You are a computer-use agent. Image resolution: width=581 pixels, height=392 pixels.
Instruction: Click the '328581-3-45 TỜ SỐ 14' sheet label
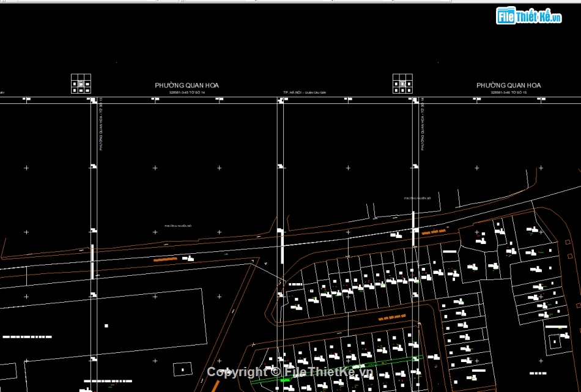click(187, 92)
